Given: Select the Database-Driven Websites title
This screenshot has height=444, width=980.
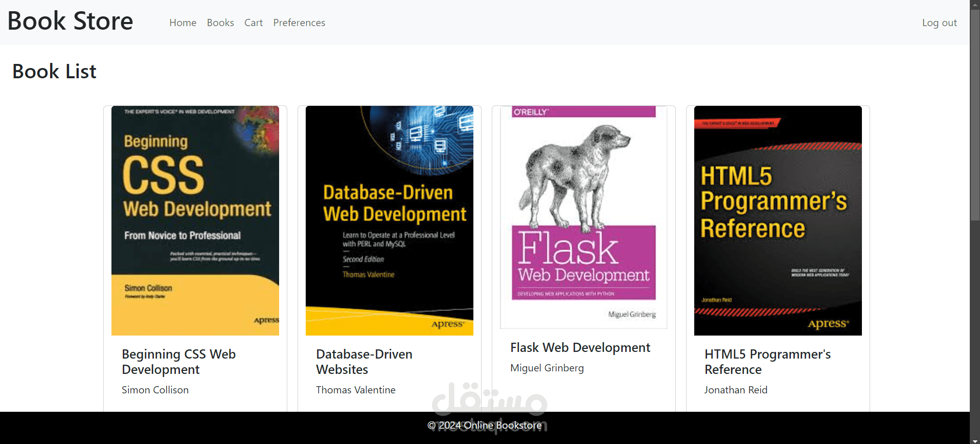Looking at the screenshot, I should 364,362.
